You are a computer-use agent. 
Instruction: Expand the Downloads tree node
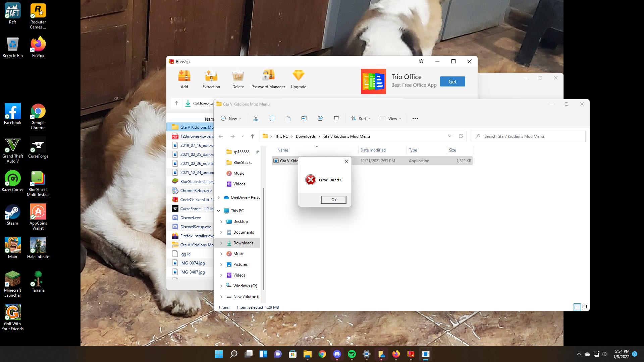221,243
